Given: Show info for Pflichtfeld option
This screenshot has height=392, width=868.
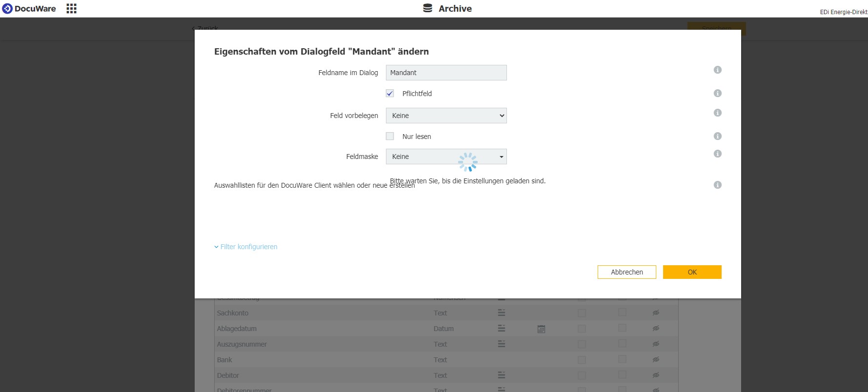Looking at the screenshot, I should click(717, 93).
